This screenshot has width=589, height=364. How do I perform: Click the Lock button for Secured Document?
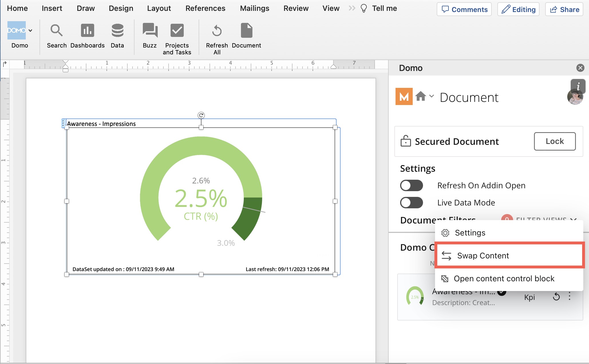(554, 141)
